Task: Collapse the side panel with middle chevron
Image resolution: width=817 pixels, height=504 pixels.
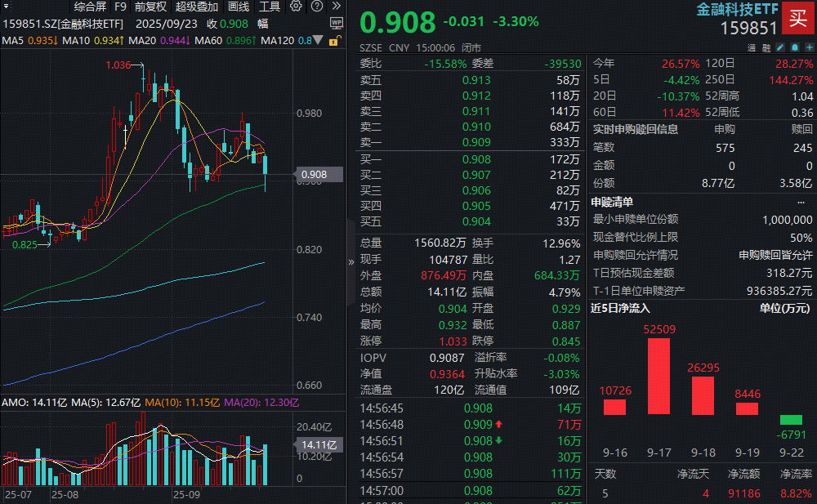Action: click(350, 262)
